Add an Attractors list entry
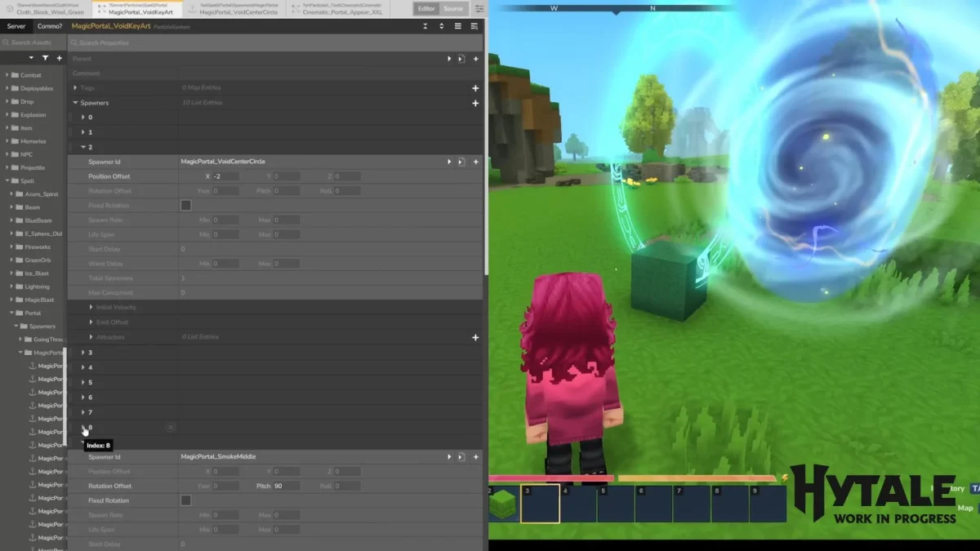The width and height of the screenshot is (980, 551). tap(475, 337)
